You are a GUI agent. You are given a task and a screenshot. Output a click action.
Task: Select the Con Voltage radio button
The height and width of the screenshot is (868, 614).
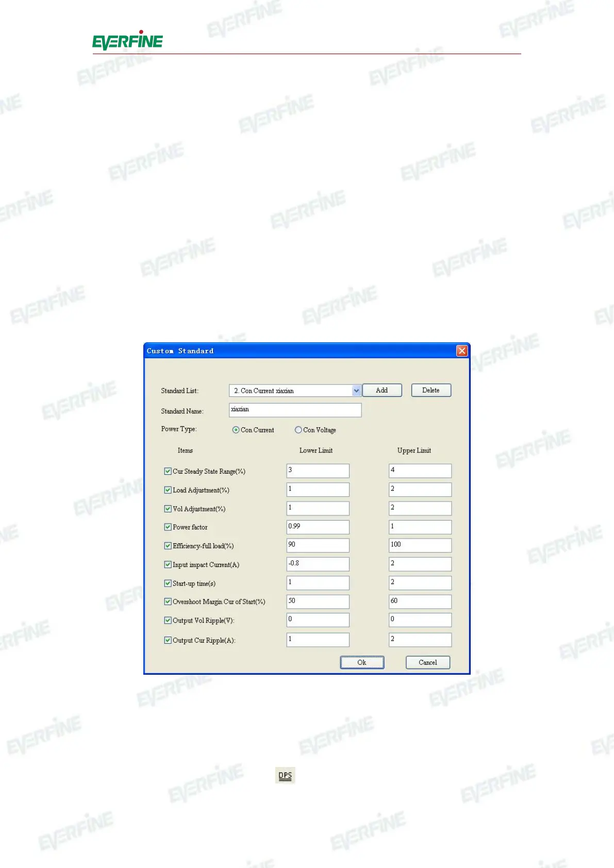298,430
